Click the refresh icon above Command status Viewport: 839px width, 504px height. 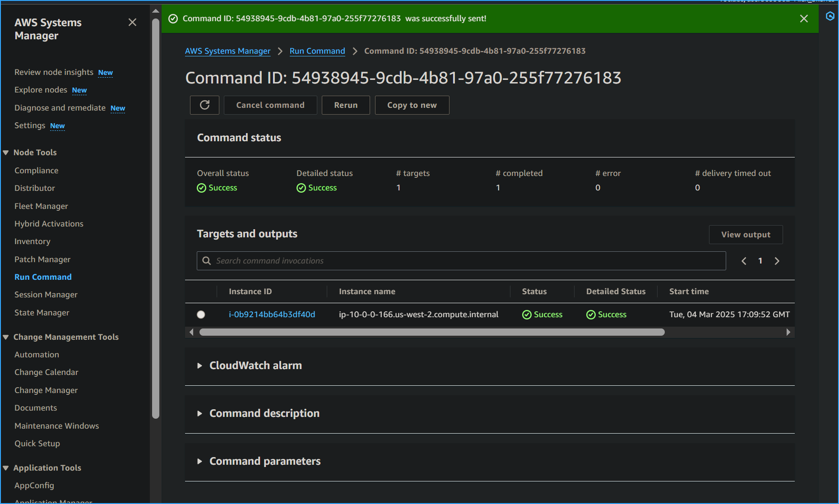coord(204,105)
